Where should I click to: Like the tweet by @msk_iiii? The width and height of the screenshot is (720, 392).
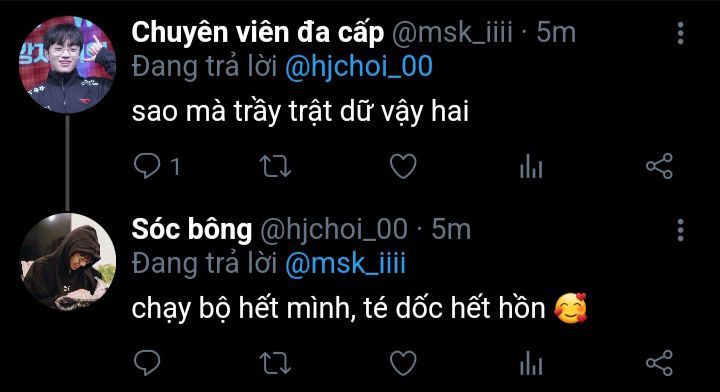pos(403,166)
